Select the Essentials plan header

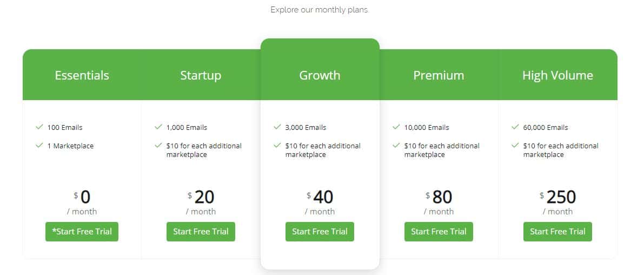(x=82, y=75)
